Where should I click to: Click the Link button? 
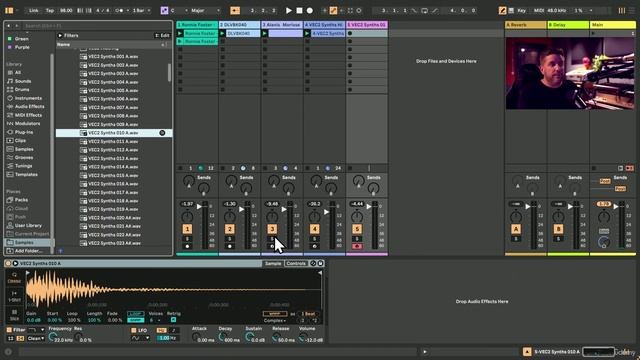coord(34,10)
